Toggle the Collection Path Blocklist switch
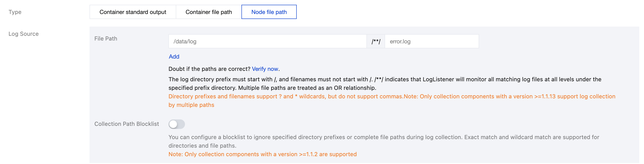The image size is (644, 164). 176,124
